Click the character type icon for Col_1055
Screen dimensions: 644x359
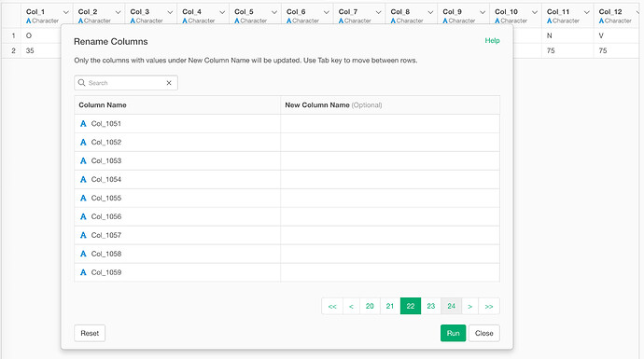coord(83,198)
